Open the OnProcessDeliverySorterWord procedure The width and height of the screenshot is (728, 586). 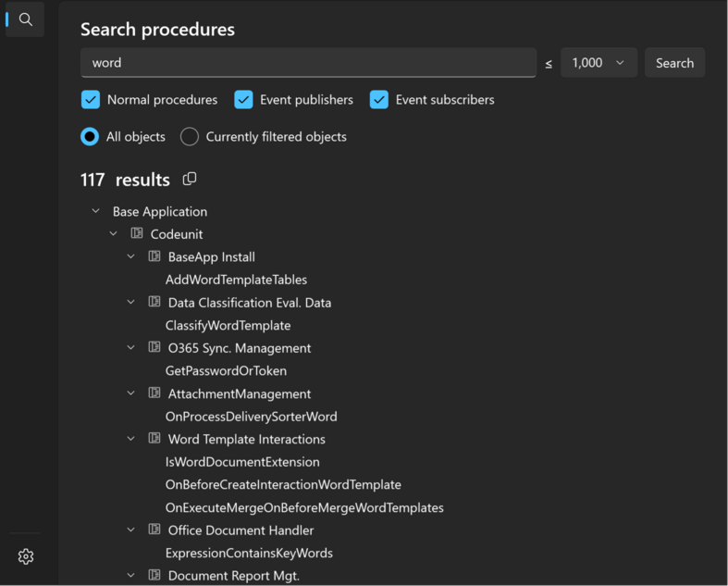tap(252, 417)
